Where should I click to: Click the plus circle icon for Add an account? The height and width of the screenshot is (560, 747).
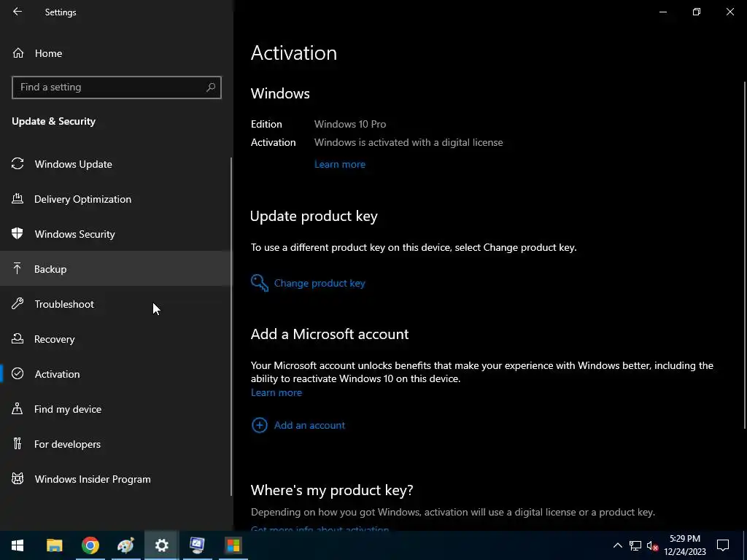coord(260,425)
